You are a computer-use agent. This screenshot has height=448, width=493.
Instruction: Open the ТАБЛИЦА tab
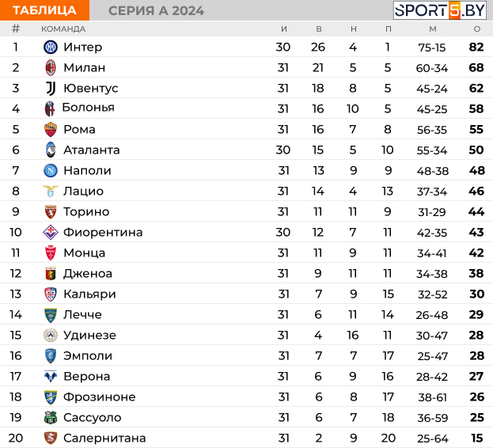tap(44, 10)
